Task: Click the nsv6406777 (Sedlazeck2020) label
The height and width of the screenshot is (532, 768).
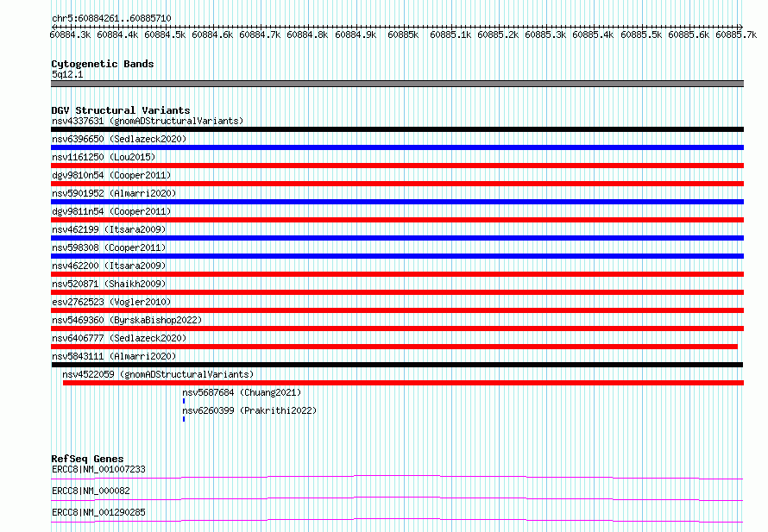Action: pos(119,338)
